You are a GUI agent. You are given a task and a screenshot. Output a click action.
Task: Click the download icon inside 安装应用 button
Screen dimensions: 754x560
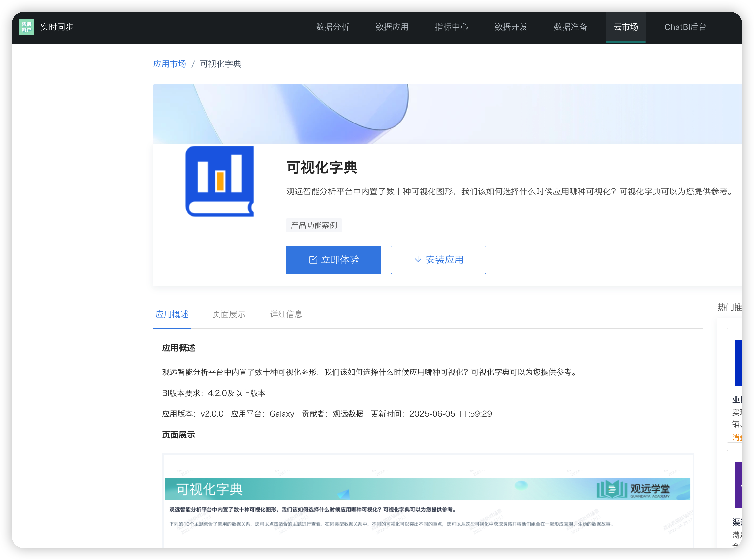click(x=418, y=260)
